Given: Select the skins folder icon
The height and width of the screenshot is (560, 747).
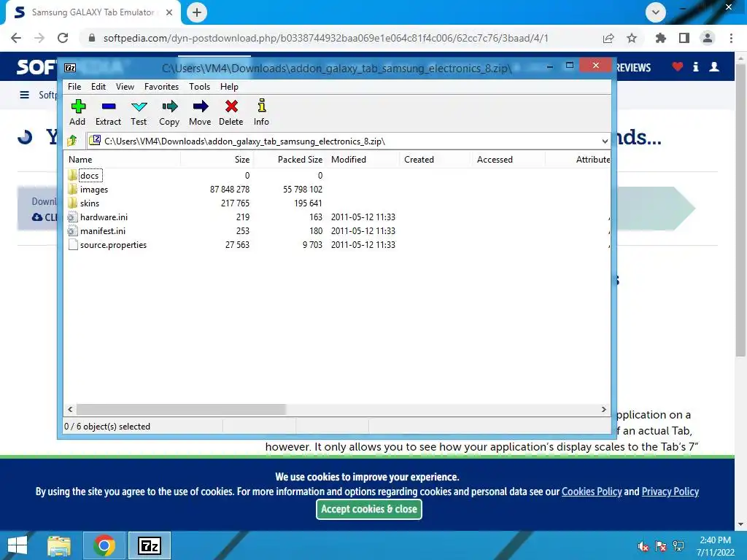Looking at the screenshot, I should tap(72, 203).
